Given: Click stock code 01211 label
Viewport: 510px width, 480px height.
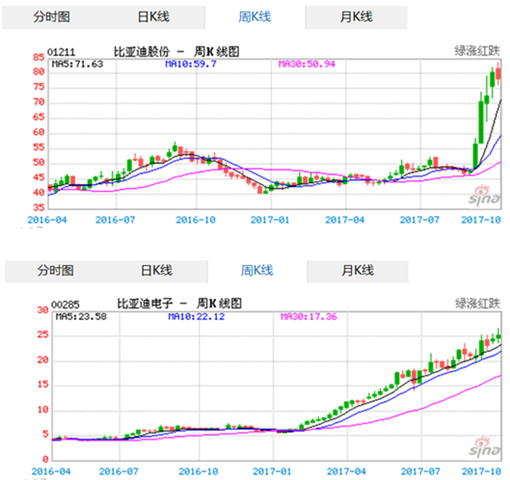Looking at the screenshot, I should click(x=61, y=52).
